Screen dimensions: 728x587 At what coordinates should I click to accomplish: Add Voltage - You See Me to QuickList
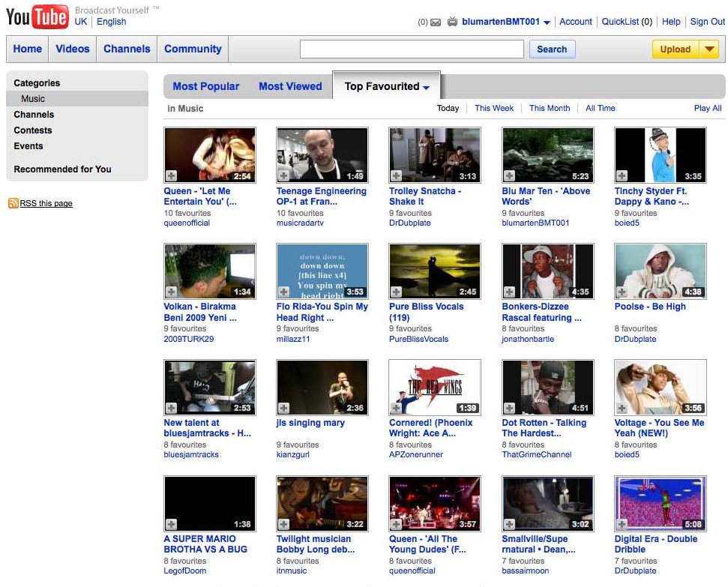[x=622, y=408]
